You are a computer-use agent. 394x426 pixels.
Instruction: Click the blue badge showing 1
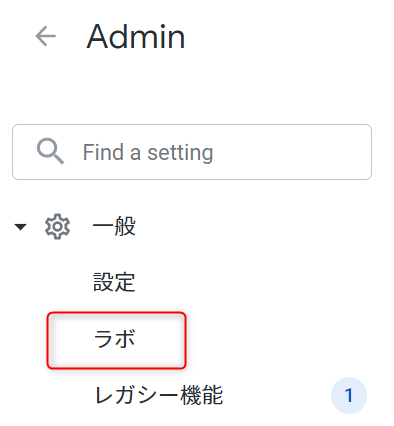coord(349,396)
